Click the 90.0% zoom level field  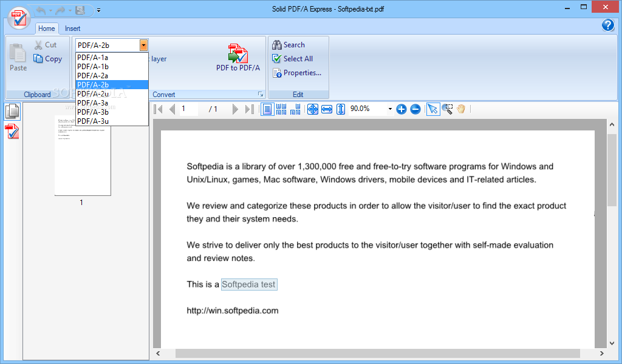[x=367, y=109]
